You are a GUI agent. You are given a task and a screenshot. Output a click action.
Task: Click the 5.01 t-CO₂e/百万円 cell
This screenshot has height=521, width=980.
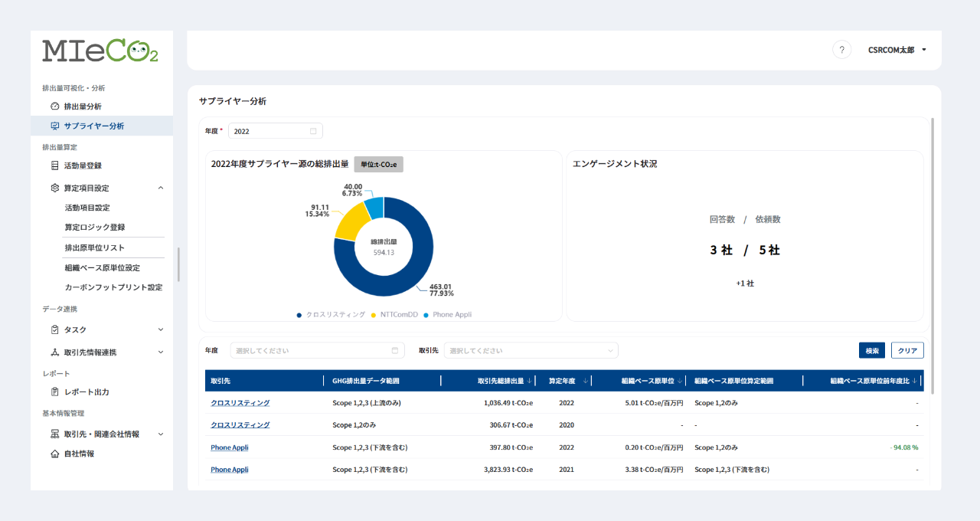[x=655, y=403]
